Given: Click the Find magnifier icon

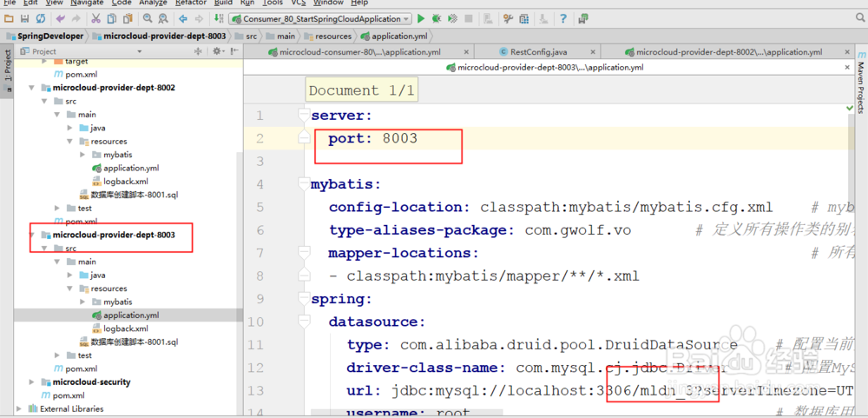Looking at the screenshot, I should click(x=148, y=19).
